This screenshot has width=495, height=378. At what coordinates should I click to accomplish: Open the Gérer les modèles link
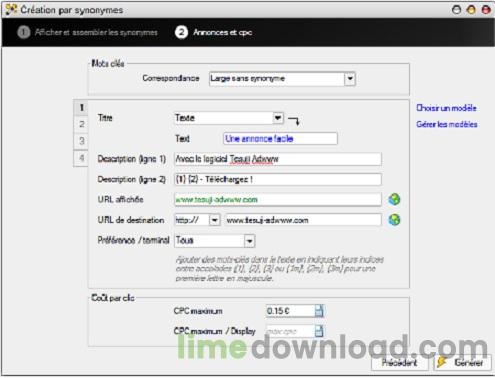[x=447, y=124]
